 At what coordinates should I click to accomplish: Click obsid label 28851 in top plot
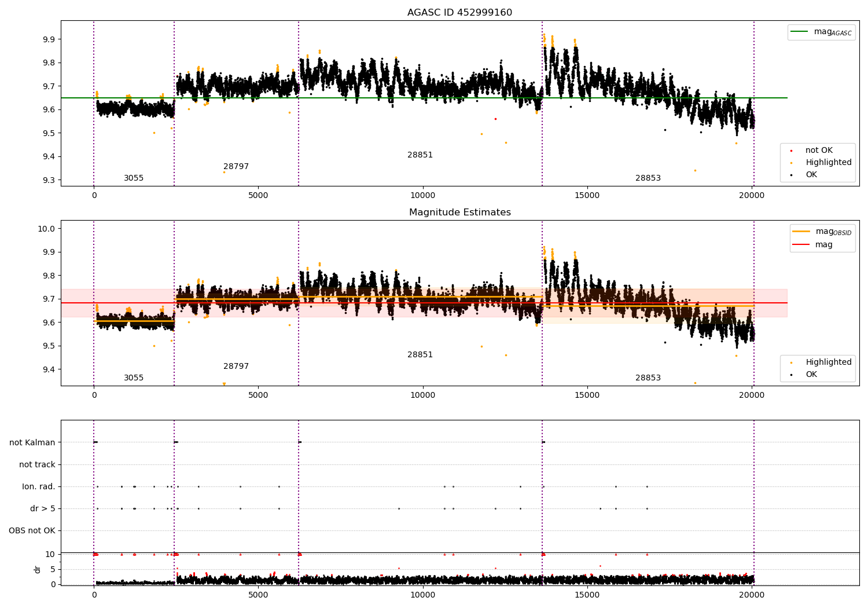(x=420, y=155)
